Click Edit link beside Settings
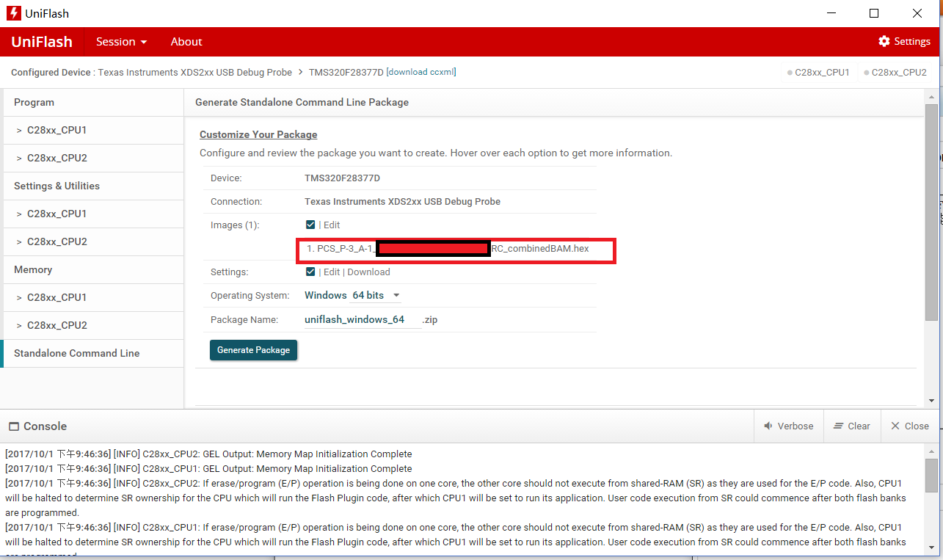Viewport: 943px width, 560px height. click(x=332, y=272)
